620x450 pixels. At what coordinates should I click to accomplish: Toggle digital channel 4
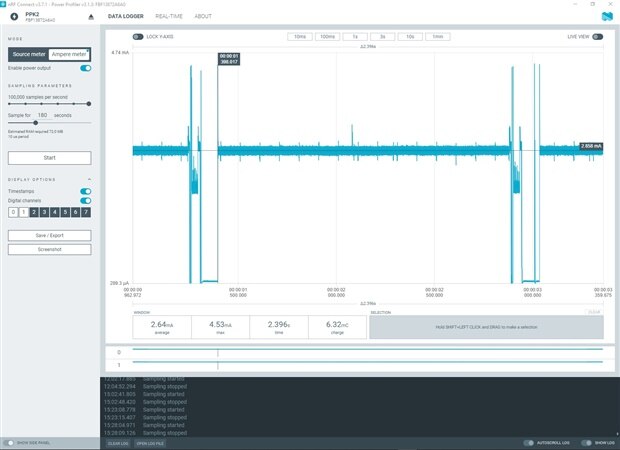(55, 212)
